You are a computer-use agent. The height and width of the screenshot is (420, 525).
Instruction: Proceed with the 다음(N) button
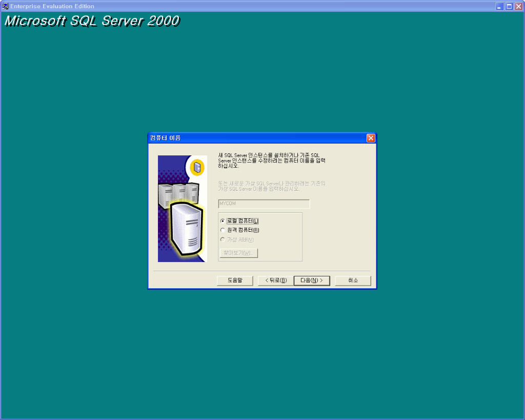click(x=312, y=281)
